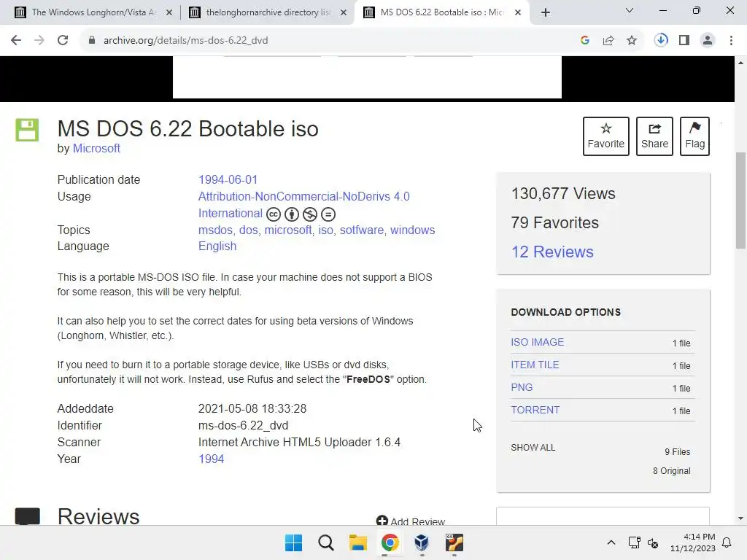Click the scrollbar down arrow

coord(740,518)
